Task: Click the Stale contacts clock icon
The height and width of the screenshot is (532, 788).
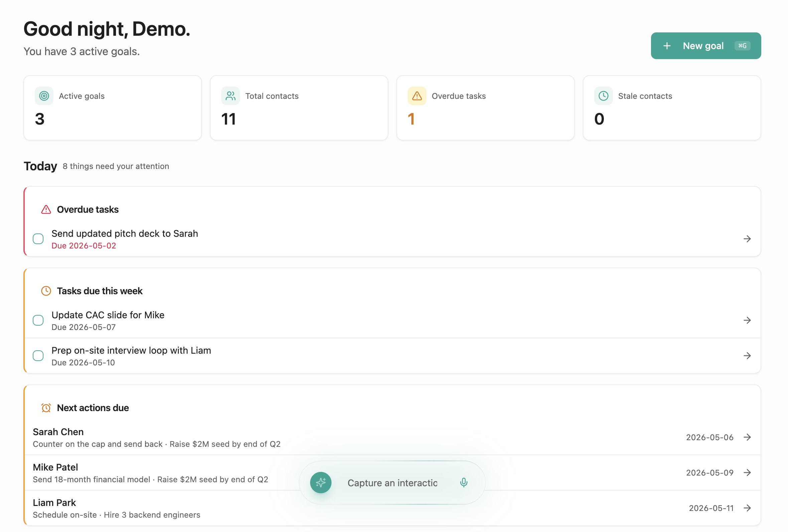Action: (x=603, y=96)
